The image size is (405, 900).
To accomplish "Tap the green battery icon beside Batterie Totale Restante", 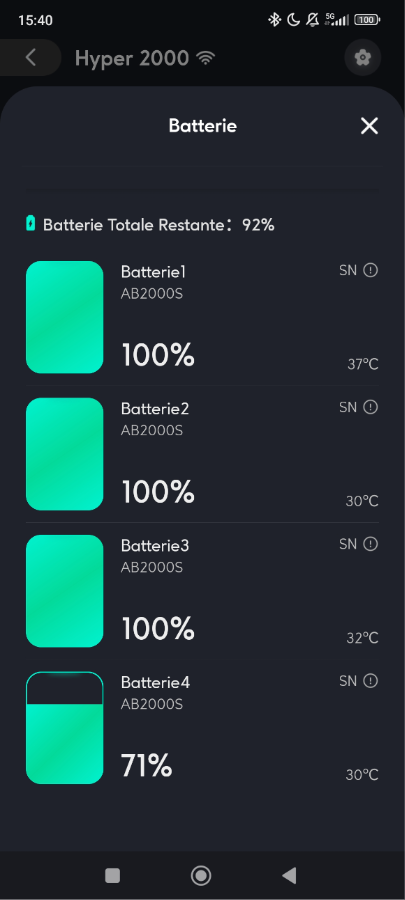I will pos(30,223).
